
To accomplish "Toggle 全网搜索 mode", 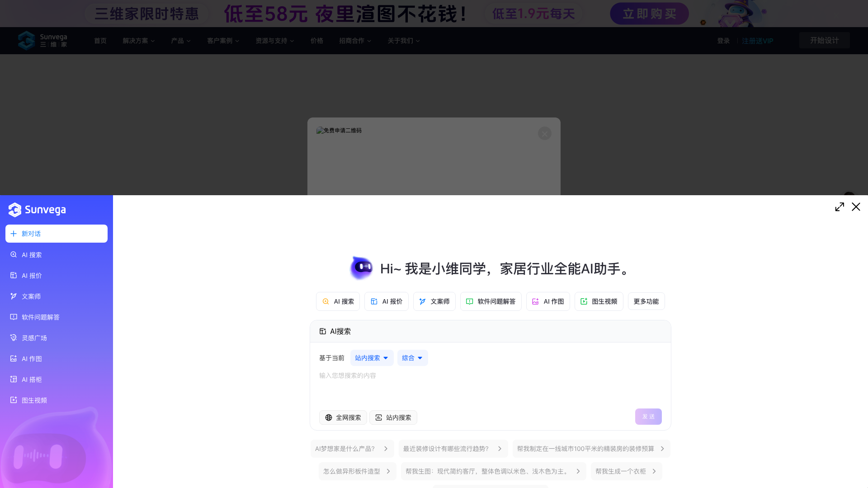I will [343, 418].
